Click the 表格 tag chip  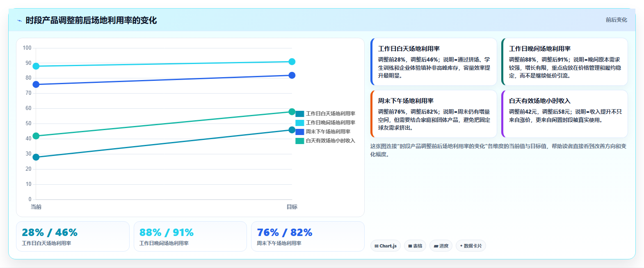[x=415, y=246]
